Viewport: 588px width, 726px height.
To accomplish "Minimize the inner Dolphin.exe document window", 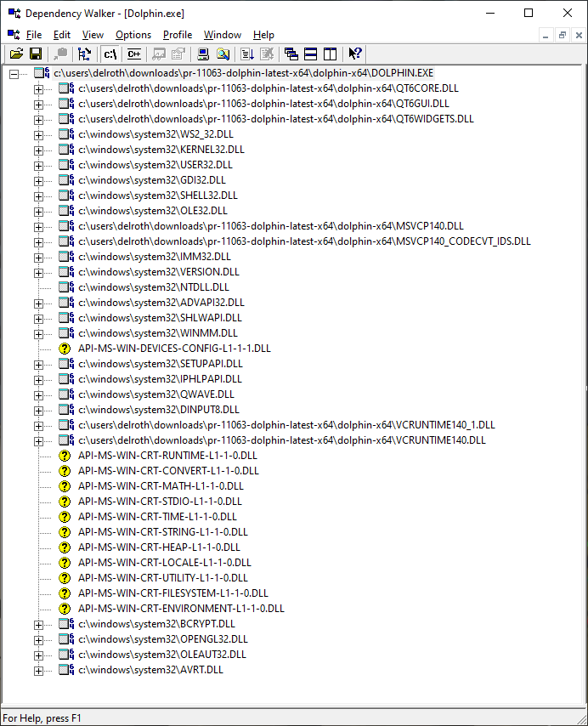I will (x=546, y=35).
